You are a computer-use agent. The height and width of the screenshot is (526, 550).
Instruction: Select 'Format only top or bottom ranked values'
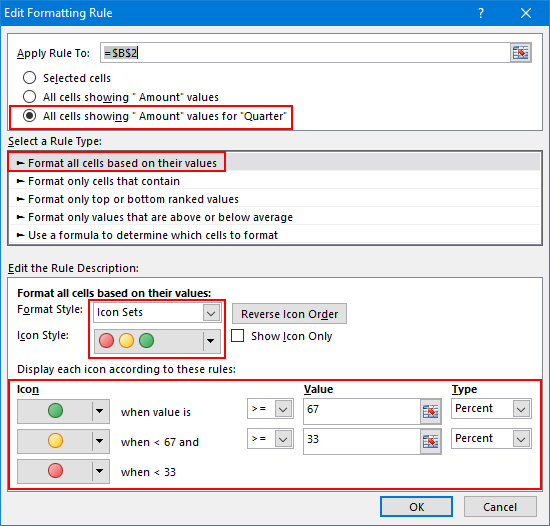click(275, 199)
